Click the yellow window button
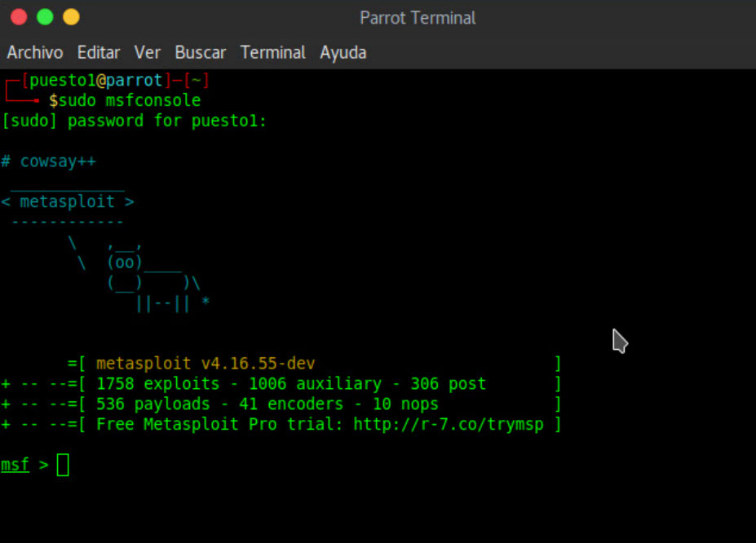 tap(71, 17)
